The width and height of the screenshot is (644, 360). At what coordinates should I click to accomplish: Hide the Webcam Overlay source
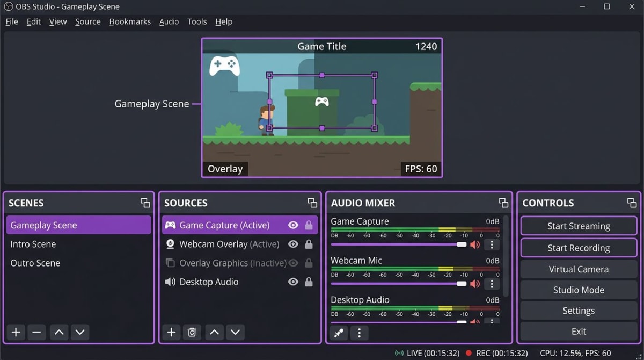(x=293, y=244)
